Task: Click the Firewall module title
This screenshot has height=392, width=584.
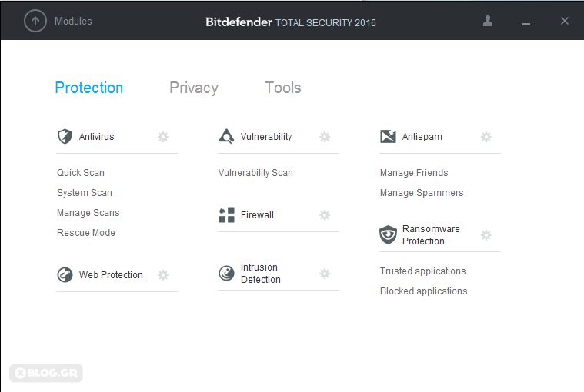Action: [257, 215]
